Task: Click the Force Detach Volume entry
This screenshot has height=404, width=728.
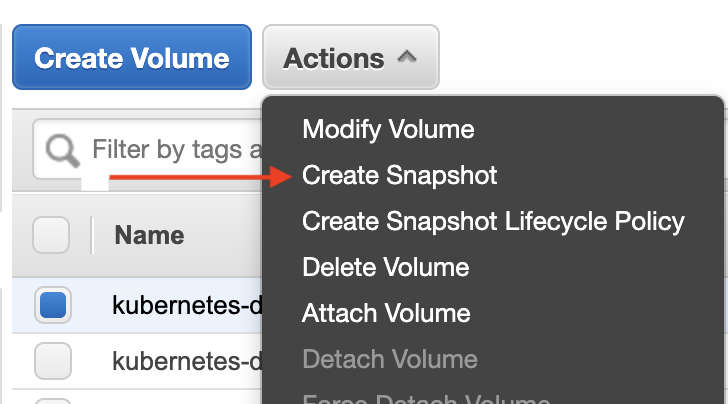Action: coord(426,398)
